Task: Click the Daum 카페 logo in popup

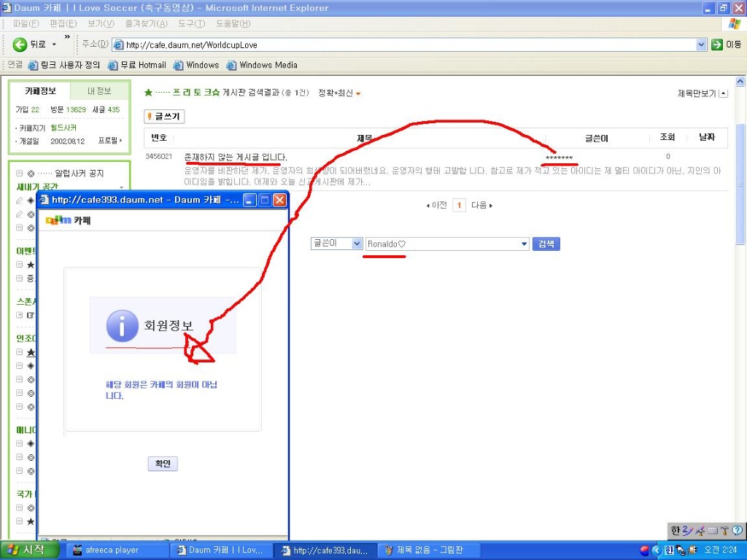Action: tap(68, 220)
